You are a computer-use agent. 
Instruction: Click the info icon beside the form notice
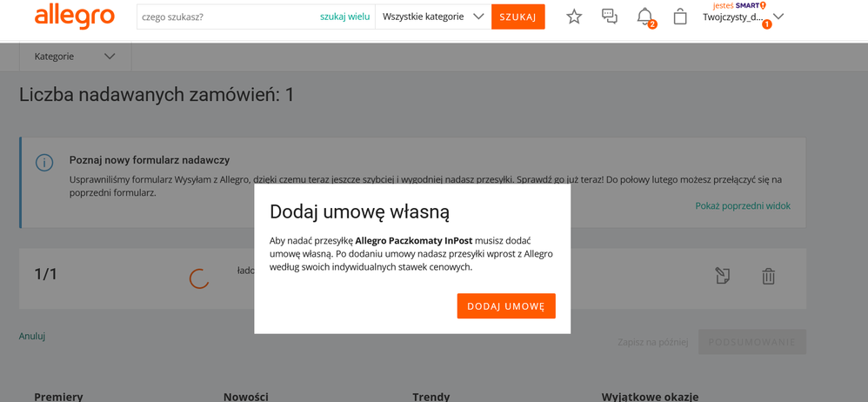click(x=44, y=163)
